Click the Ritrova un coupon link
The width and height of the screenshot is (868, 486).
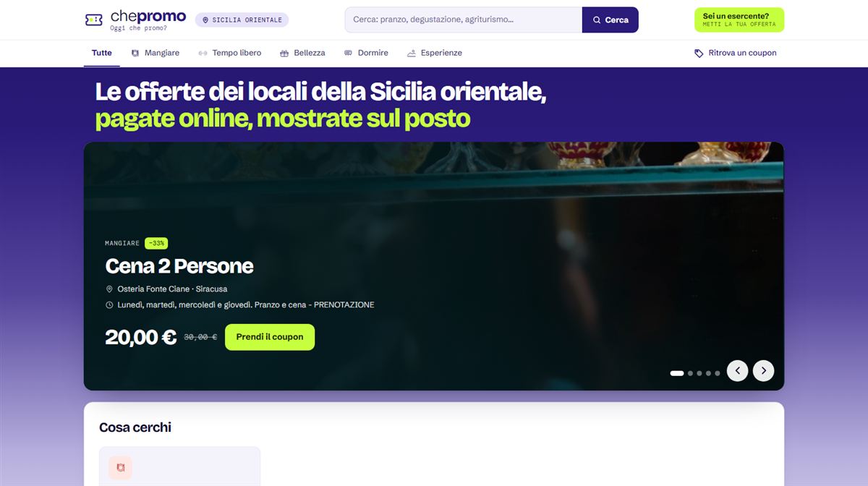(735, 53)
